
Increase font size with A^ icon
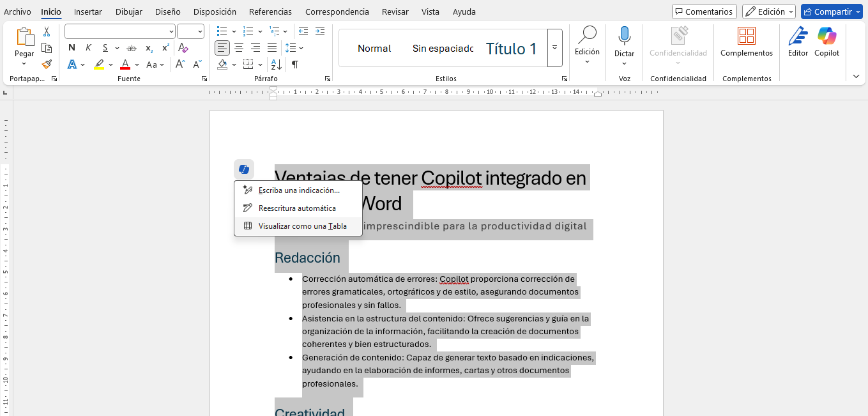181,65
